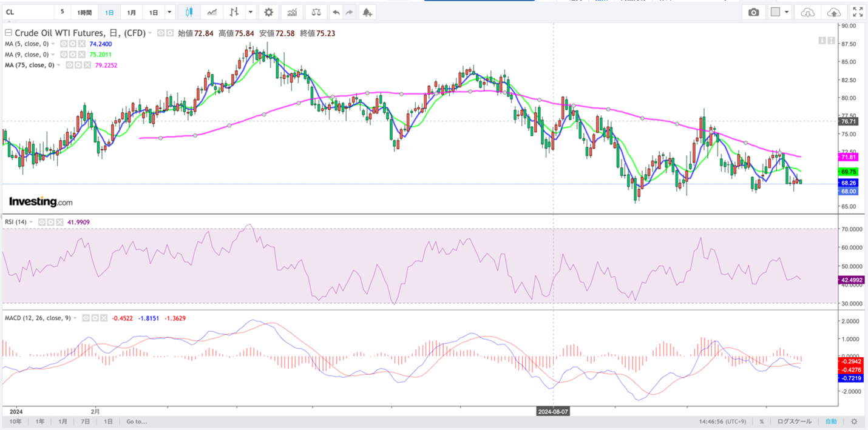Open the layout selector dropdown
Viewport: 868px width, 430px height.
(779, 12)
